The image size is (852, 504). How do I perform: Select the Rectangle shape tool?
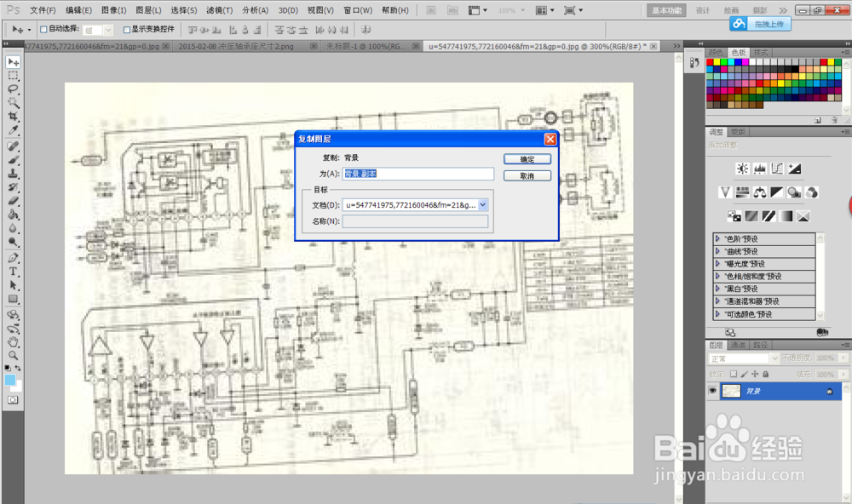[13, 299]
